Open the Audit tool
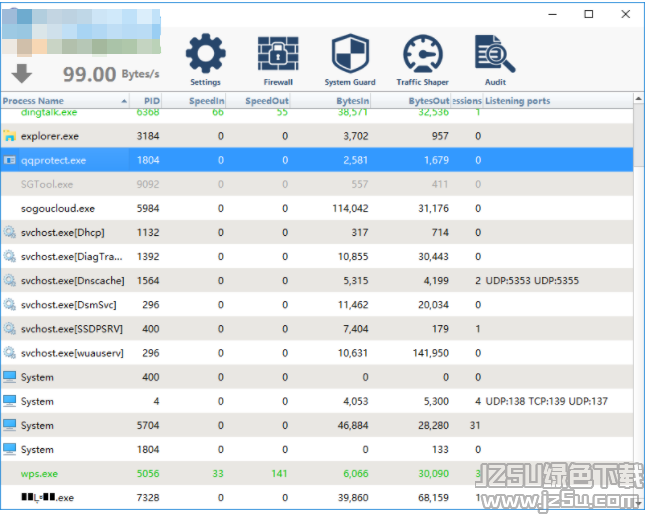 pyautogui.click(x=494, y=54)
